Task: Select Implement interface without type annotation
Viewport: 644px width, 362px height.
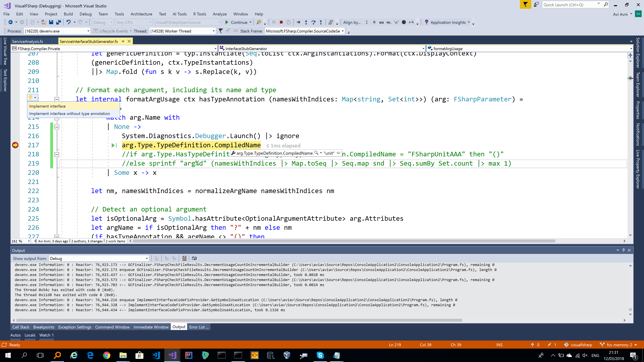Action: tap(69, 114)
